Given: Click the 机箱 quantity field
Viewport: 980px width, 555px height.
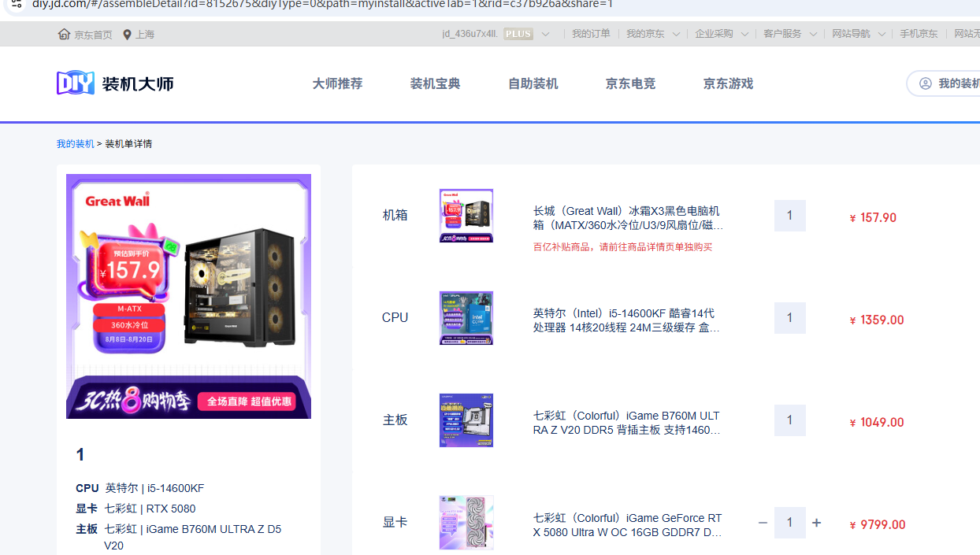Looking at the screenshot, I should pos(790,216).
